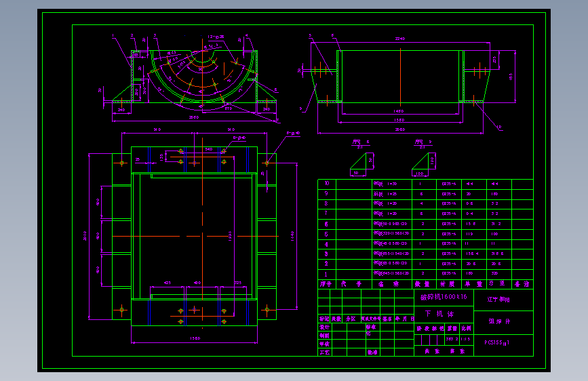Screen dimensions: 588x381
Task: Select row number 10 in parts list
Action: point(327,183)
